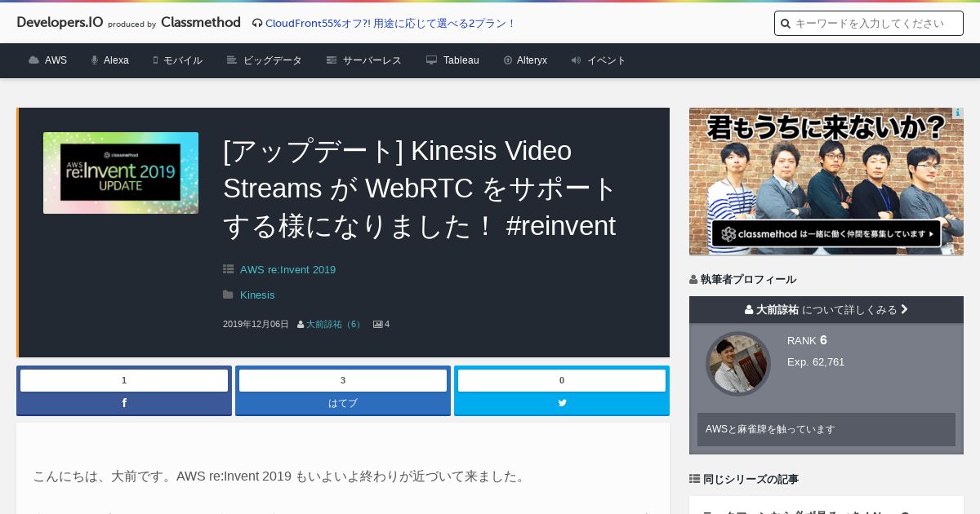Click the Exp. 62,761 text
The width and height of the screenshot is (980, 514).
point(816,362)
